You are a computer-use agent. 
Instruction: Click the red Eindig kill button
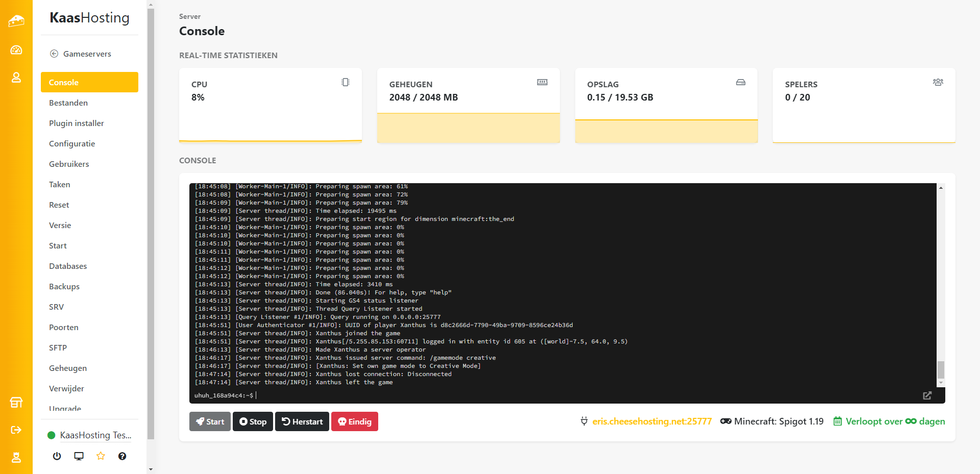(x=355, y=421)
